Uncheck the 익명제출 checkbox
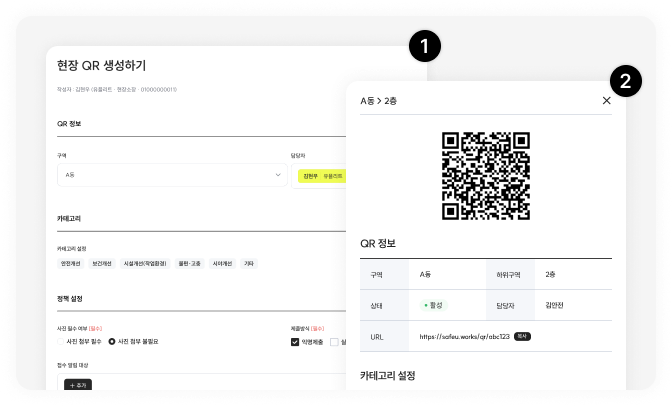 click(x=295, y=342)
